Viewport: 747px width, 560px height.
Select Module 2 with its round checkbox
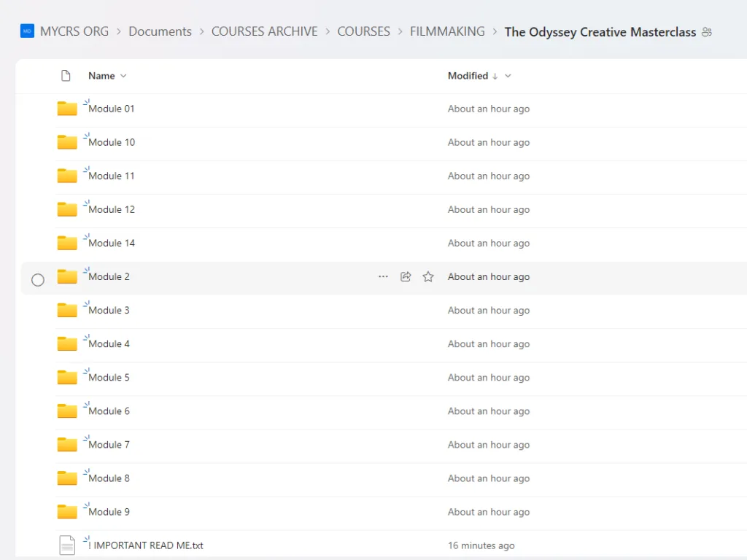[38, 280]
